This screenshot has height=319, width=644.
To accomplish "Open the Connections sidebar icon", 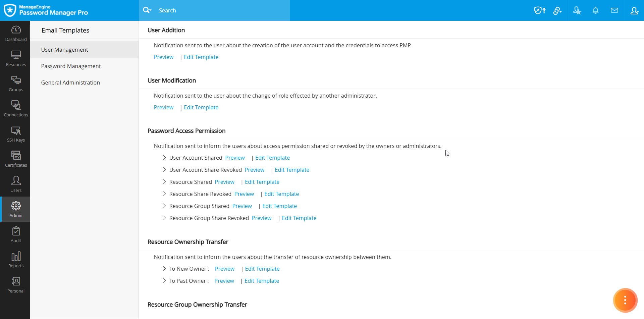I will point(16,109).
